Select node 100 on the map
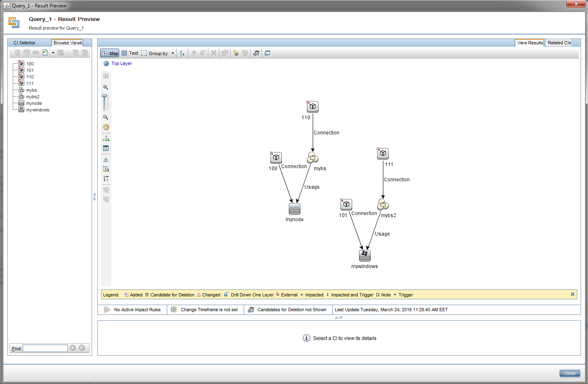Viewport: 588px width, 384px height. (x=276, y=157)
